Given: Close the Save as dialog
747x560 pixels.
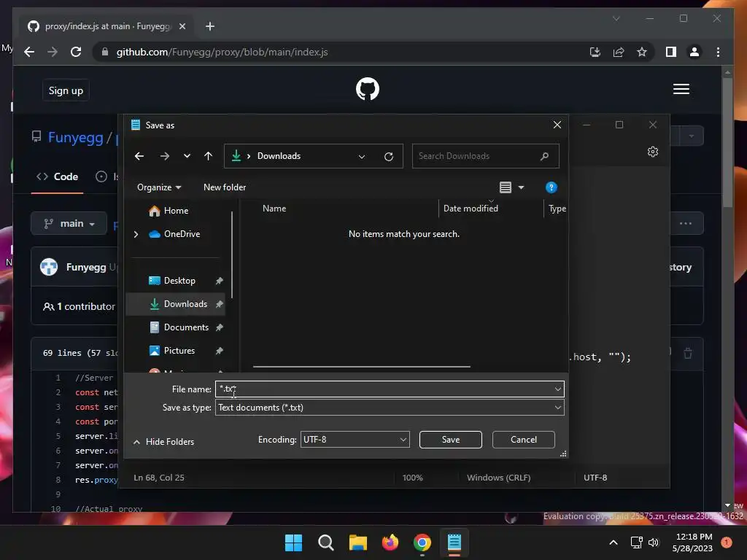Looking at the screenshot, I should 557,125.
